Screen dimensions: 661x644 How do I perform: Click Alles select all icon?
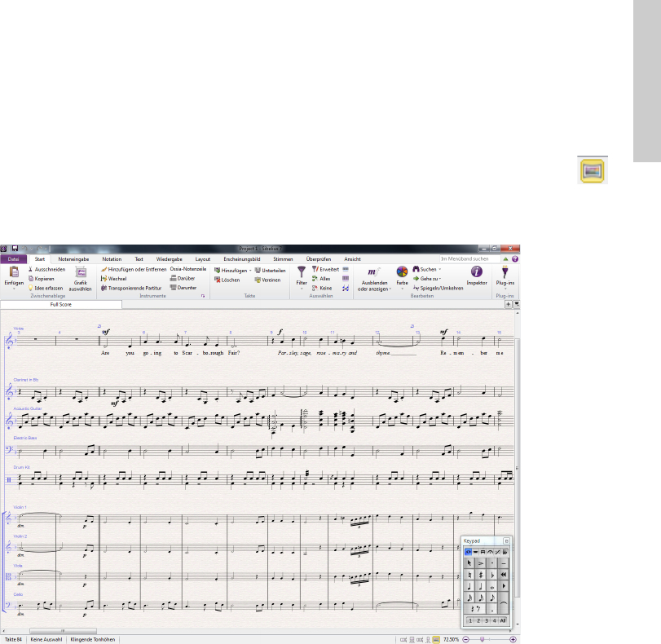315,279
